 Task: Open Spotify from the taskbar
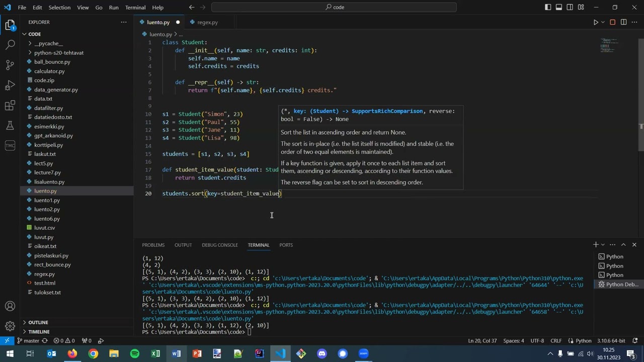click(135, 353)
